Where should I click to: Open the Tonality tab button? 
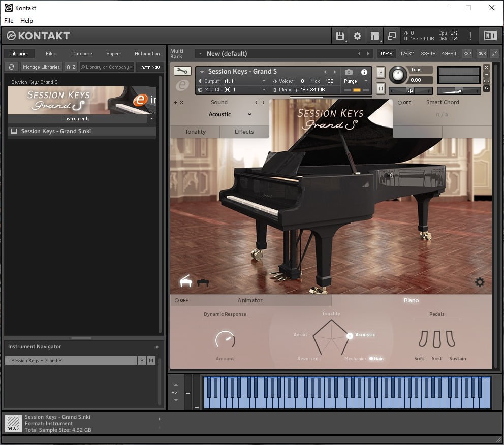coord(195,132)
